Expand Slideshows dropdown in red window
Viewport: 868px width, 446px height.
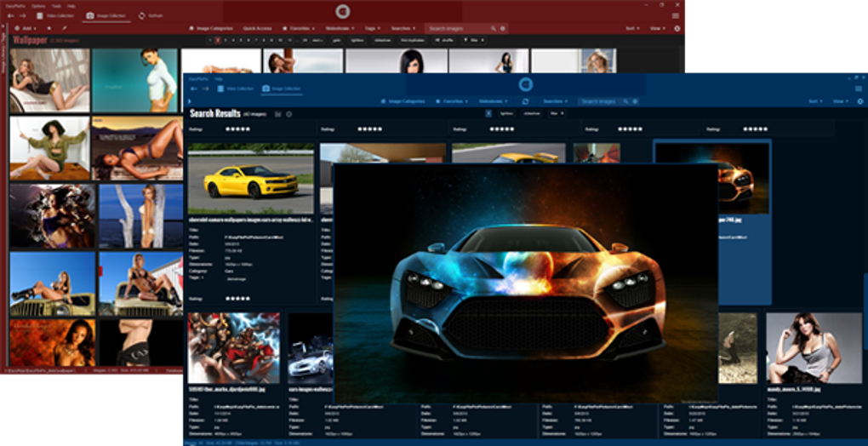(x=340, y=28)
